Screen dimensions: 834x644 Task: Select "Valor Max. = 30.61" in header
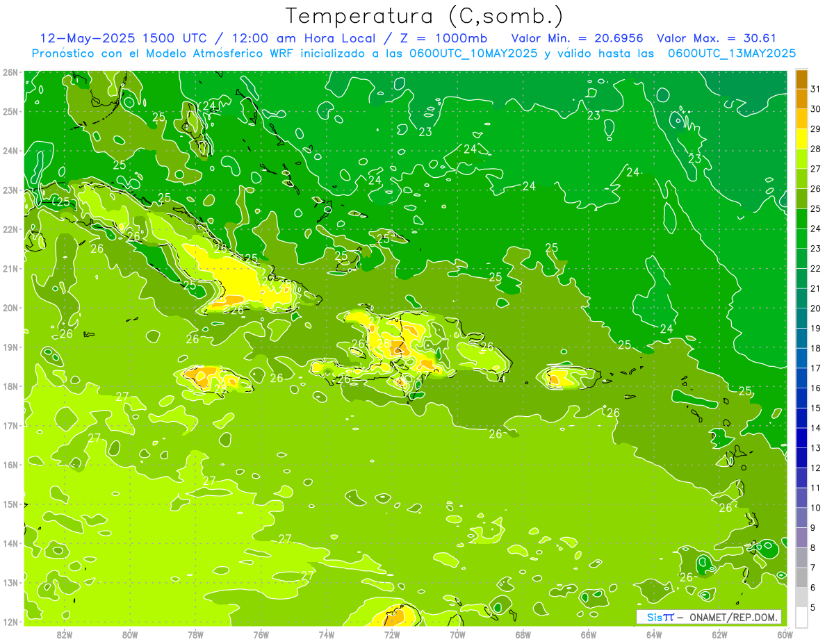[x=717, y=38]
